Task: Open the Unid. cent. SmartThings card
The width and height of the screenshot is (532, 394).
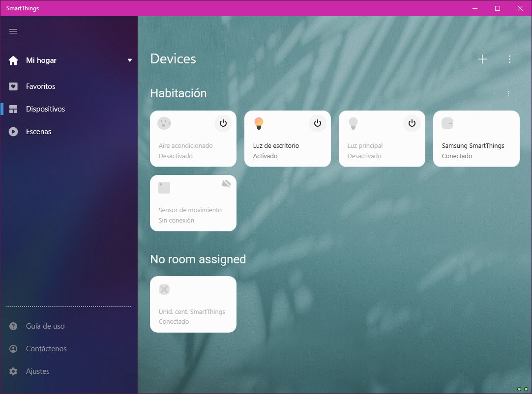Action: (x=193, y=304)
